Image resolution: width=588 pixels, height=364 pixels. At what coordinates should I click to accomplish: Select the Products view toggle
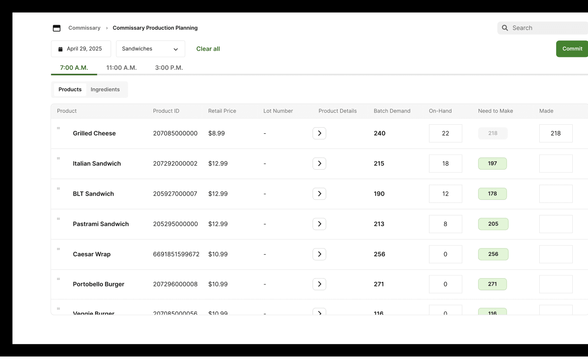point(70,90)
